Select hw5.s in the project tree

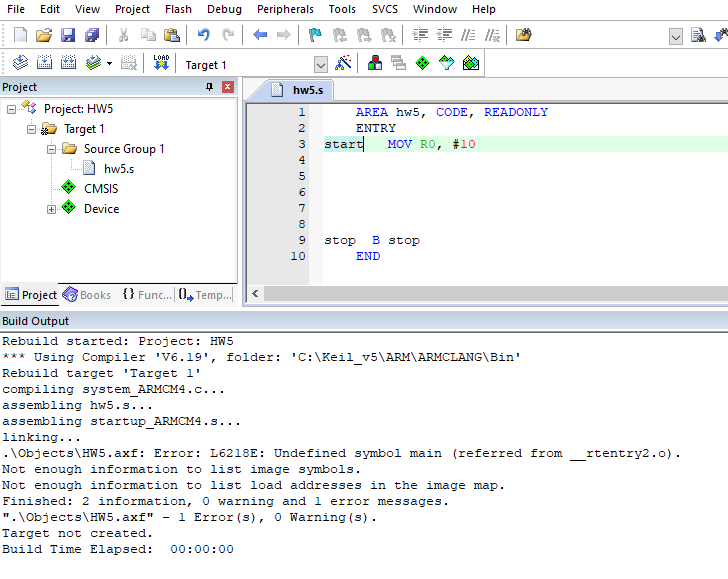pyautogui.click(x=119, y=169)
